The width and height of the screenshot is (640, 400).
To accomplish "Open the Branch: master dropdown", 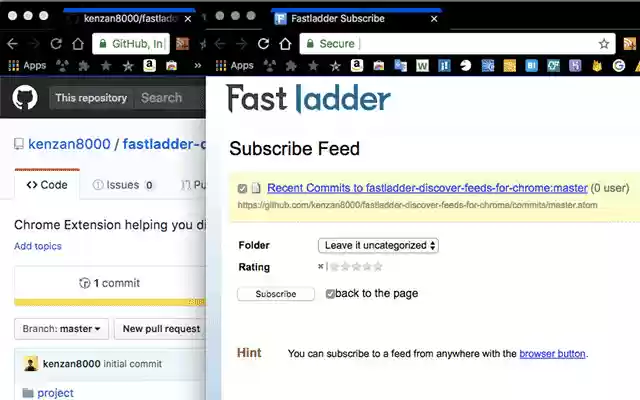I will 61,329.
